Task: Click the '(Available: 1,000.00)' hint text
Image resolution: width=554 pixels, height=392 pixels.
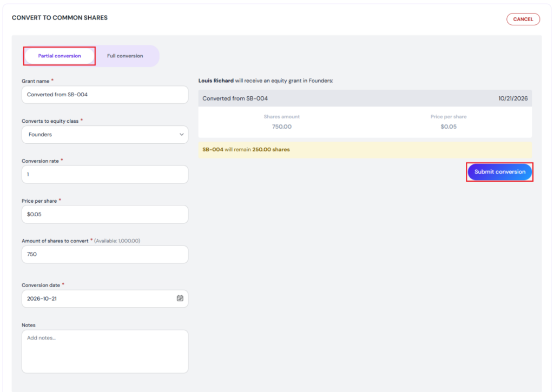Action: [x=117, y=241]
